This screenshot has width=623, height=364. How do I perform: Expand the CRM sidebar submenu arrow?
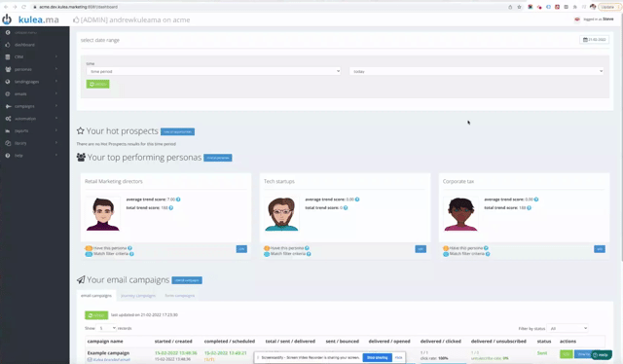point(56,56)
